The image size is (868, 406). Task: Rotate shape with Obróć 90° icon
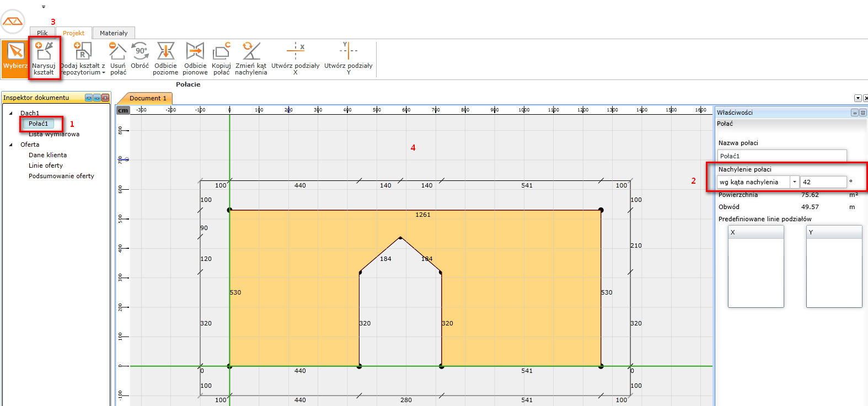[x=140, y=56]
